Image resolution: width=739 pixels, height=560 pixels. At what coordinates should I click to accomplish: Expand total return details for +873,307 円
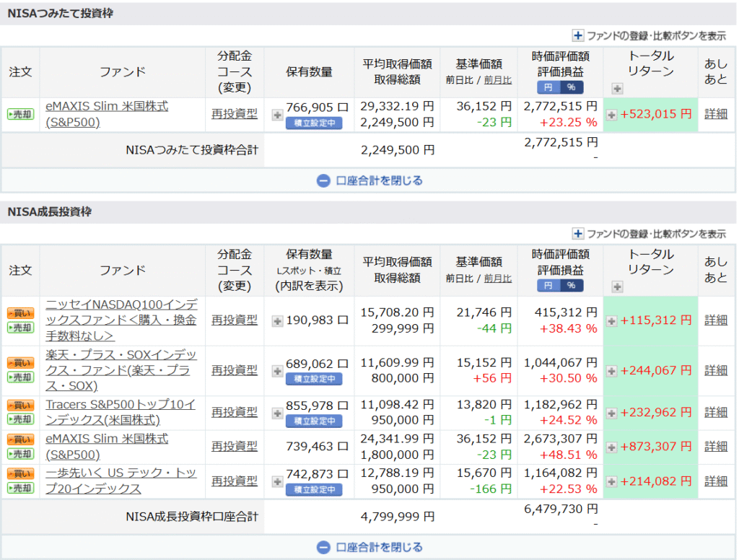[x=611, y=447]
